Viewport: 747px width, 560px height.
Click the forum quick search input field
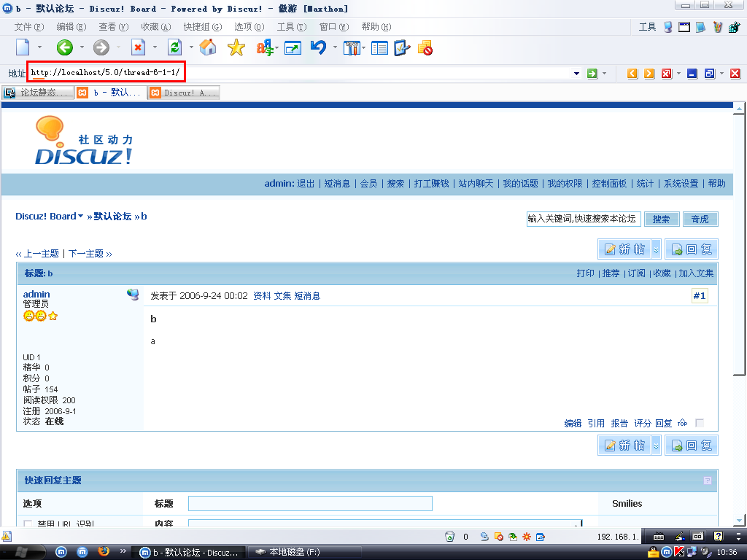[584, 219]
